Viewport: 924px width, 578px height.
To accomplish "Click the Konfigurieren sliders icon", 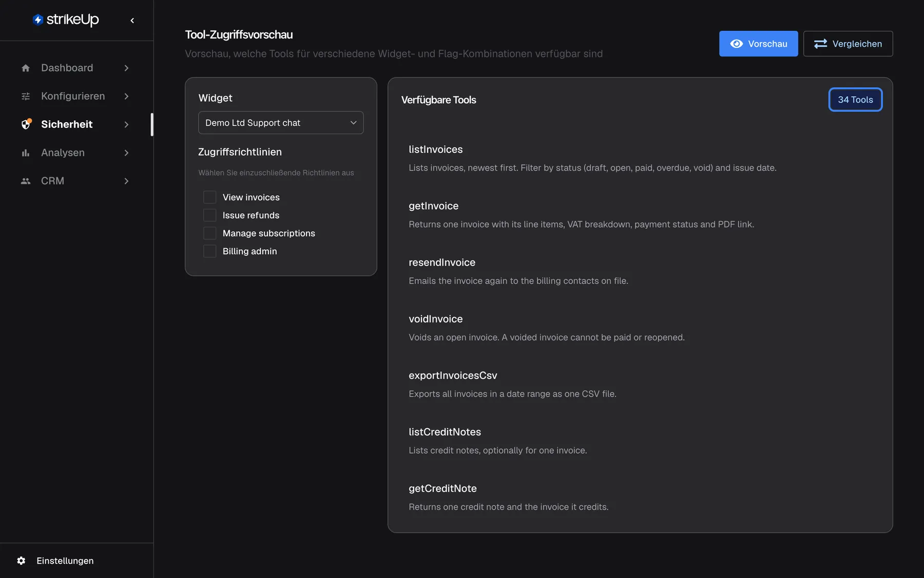I will [x=26, y=96].
